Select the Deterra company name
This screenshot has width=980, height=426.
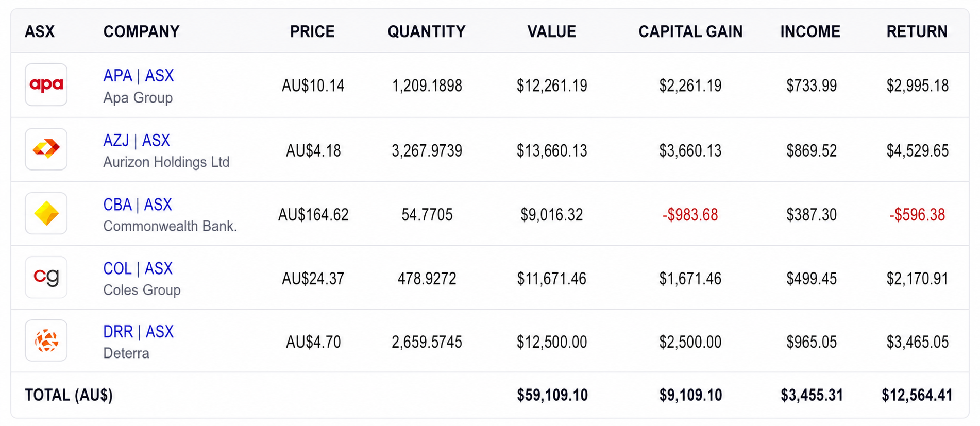coord(126,354)
